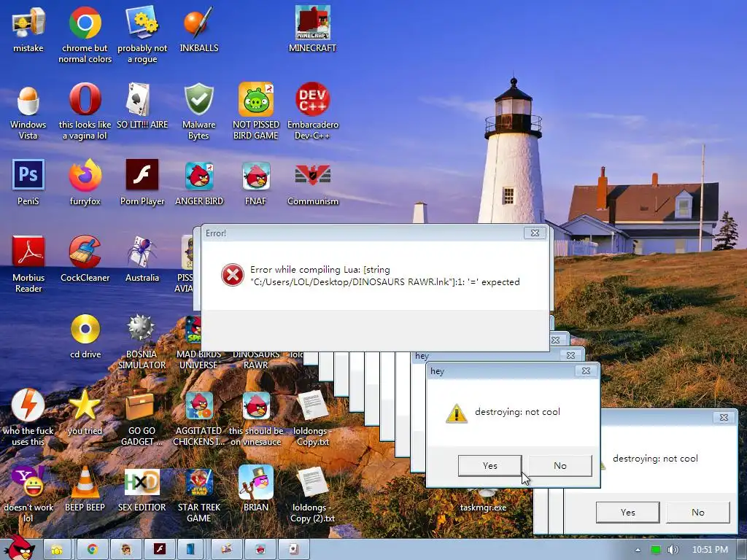Open the red bird Start button

coord(19,548)
